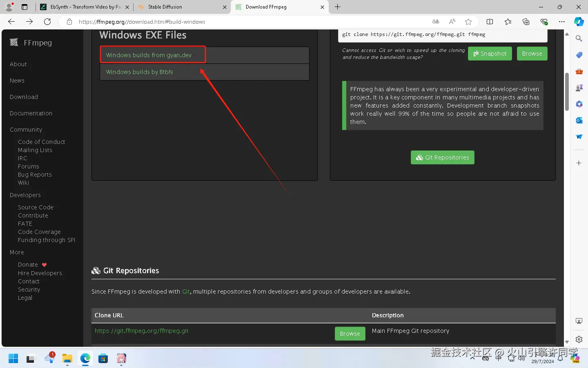Open Windows builds by BtbN link
This screenshot has height=368, width=588.
(139, 72)
